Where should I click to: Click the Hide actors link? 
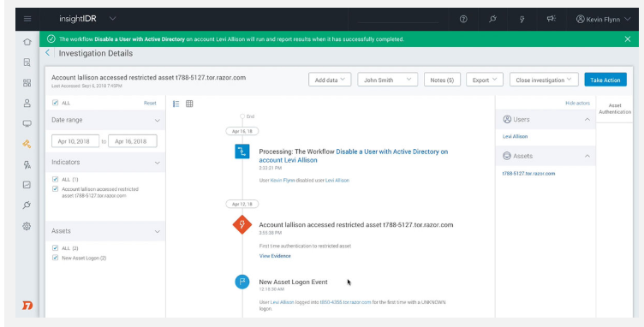click(x=577, y=103)
